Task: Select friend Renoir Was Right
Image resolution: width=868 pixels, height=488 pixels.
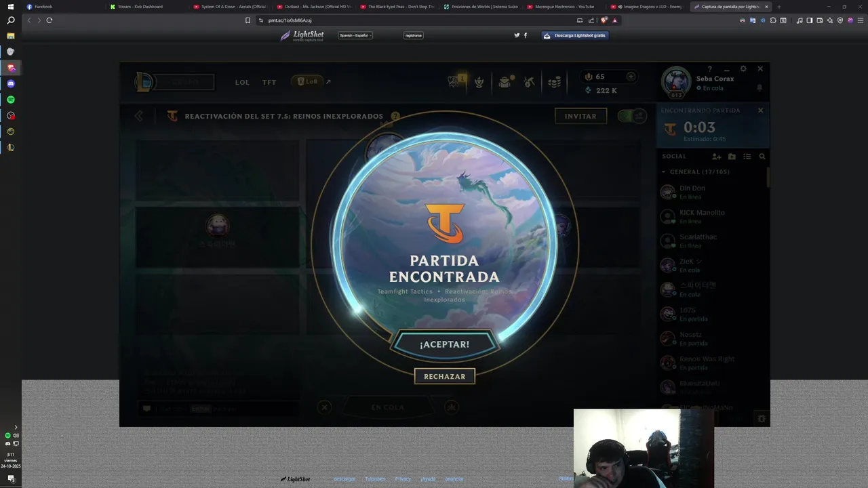Action: 712,363
